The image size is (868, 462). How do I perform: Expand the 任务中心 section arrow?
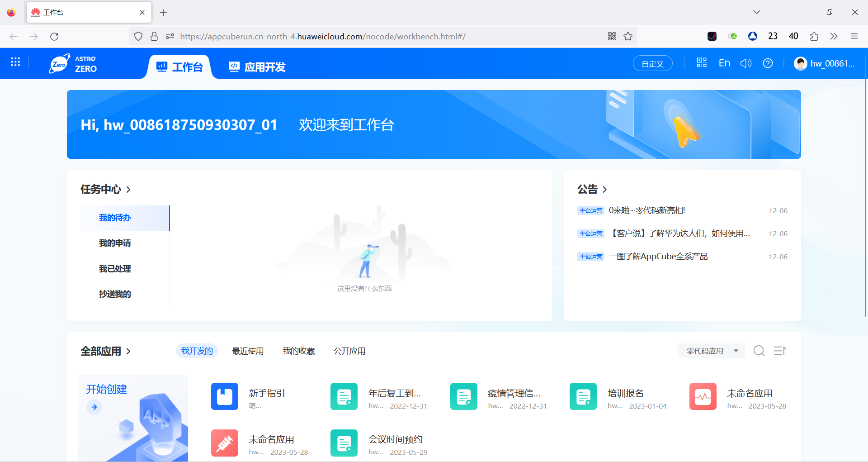pyautogui.click(x=128, y=190)
